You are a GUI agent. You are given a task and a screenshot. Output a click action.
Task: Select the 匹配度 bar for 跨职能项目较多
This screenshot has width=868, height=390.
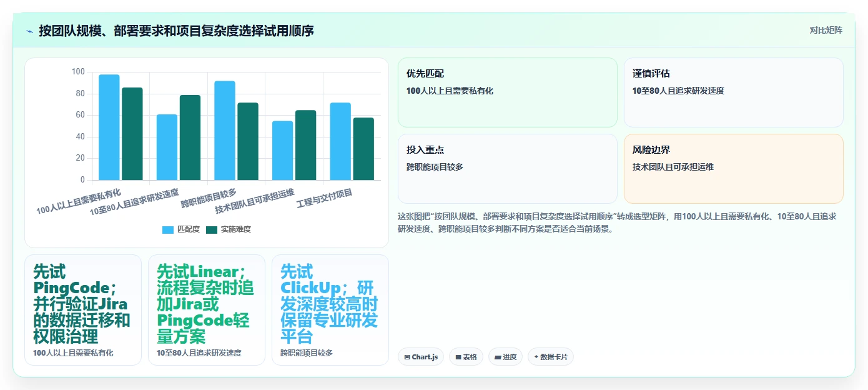(x=225, y=131)
